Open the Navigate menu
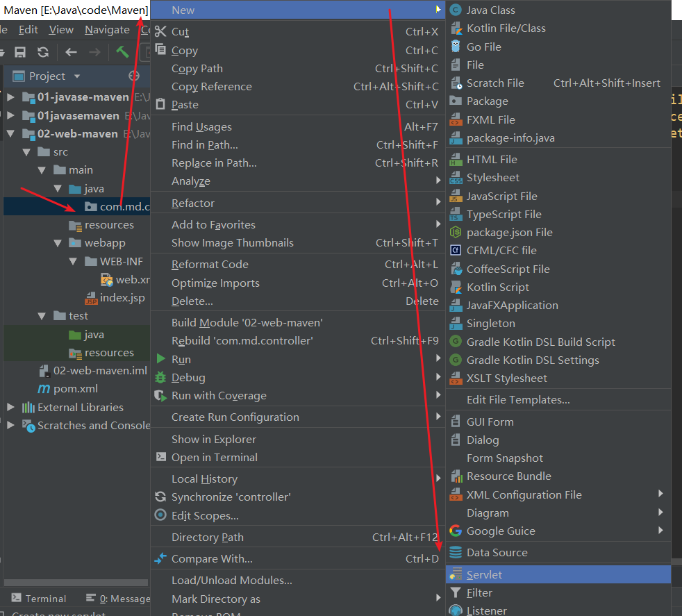The height and width of the screenshot is (616, 682). click(107, 30)
